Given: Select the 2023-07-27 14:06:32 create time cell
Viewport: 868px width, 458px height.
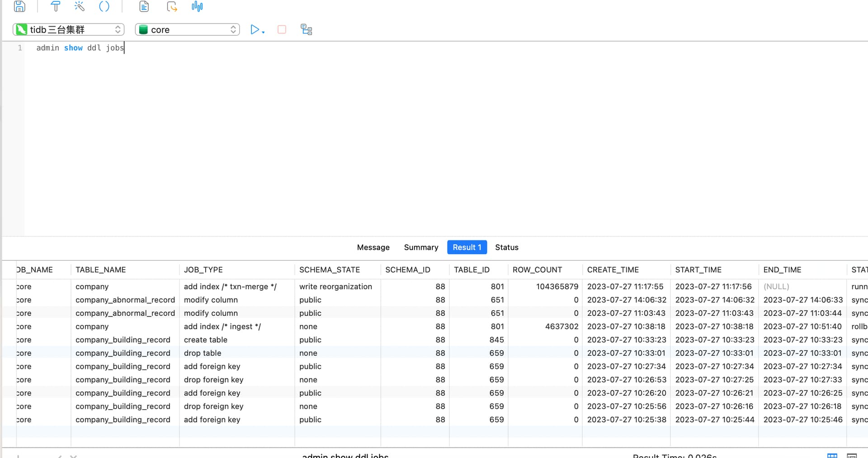Looking at the screenshot, I should (626, 300).
